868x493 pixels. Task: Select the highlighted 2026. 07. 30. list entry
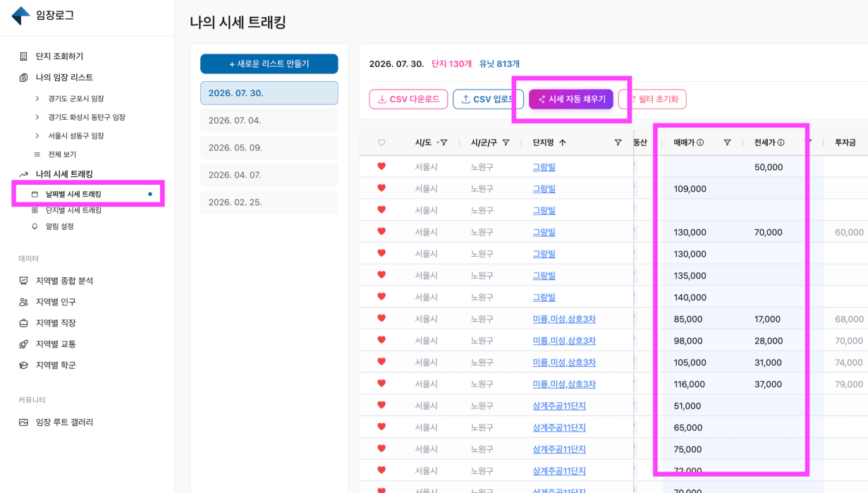coord(269,93)
